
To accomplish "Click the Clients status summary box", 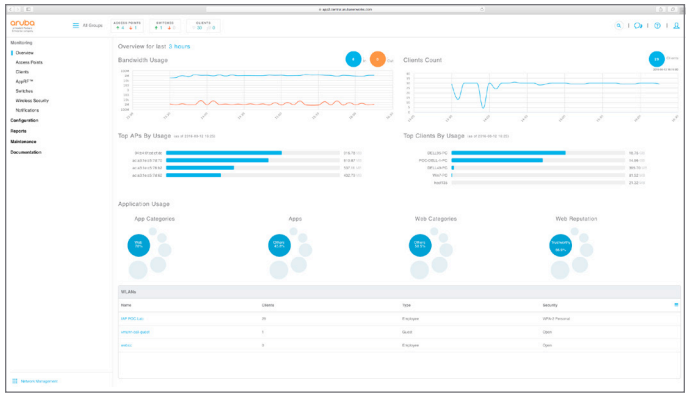I will 203,25.
